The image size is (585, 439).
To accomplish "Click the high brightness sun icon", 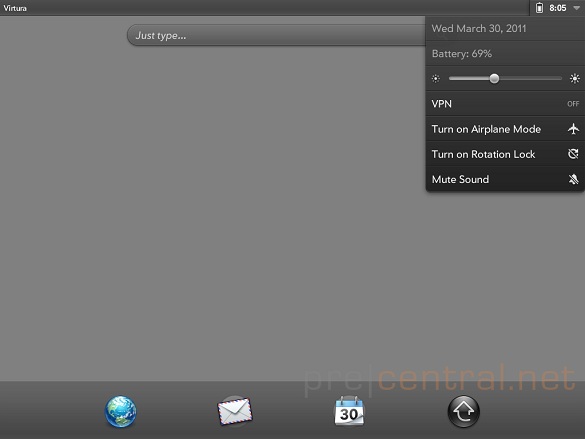I will [x=575, y=79].
